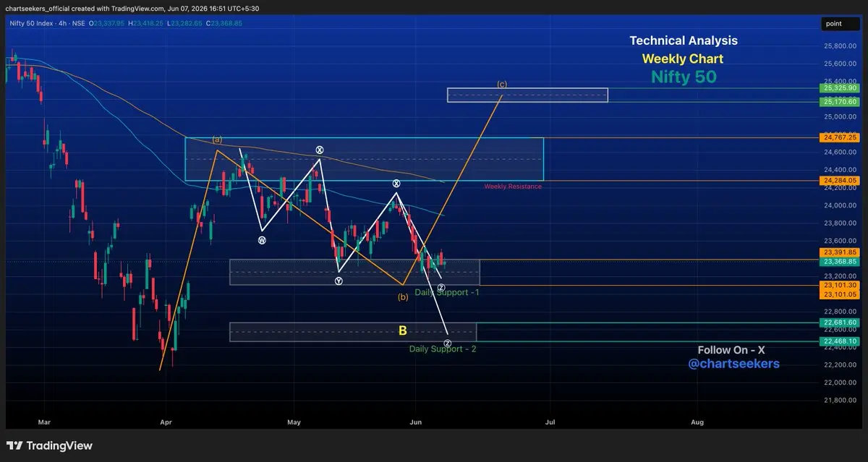Select the 'Daily Support -1' text label
The width and height of the screenshot is (868, 462).
[x=447, y=292]
